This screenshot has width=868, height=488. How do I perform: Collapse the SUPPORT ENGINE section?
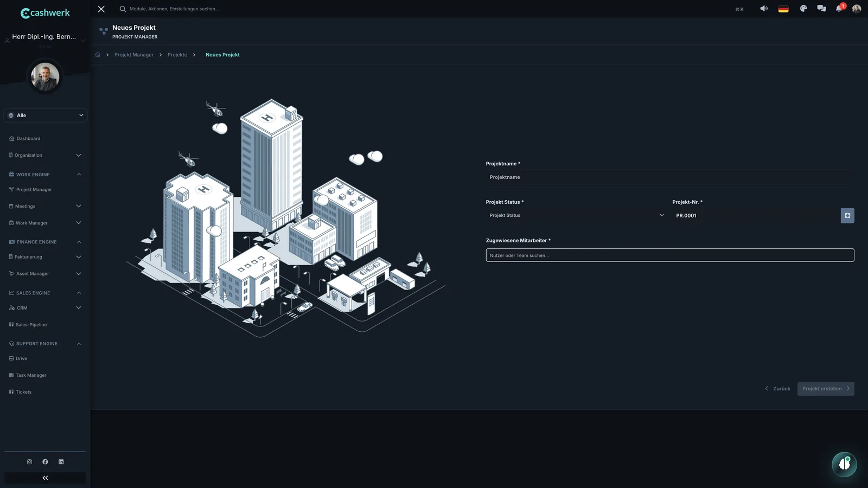45,344
